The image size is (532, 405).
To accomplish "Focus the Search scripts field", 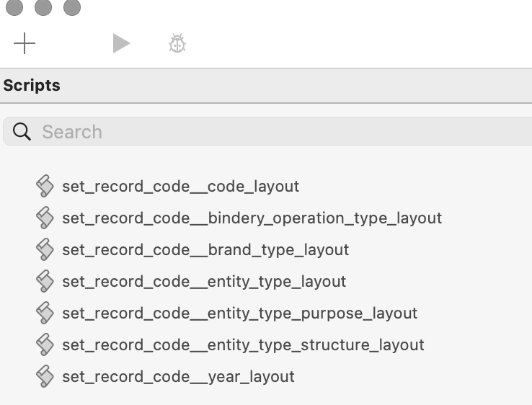I will (x=268, y=132).
